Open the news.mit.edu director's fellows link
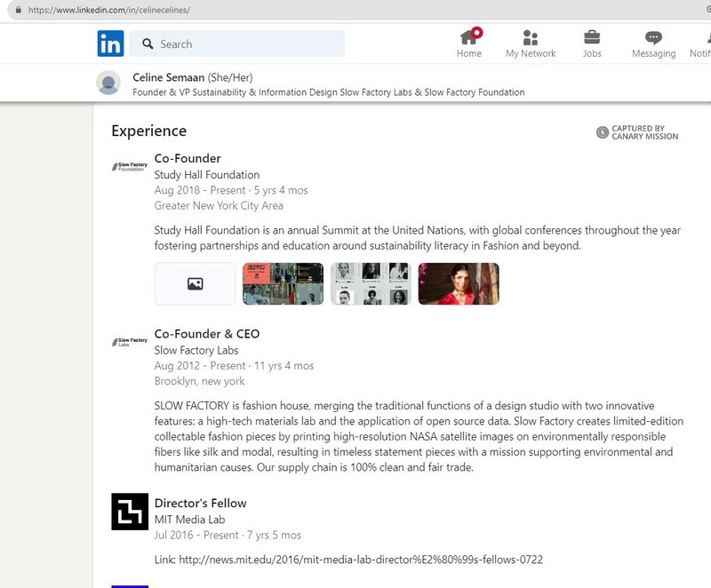 click(361, 560)
